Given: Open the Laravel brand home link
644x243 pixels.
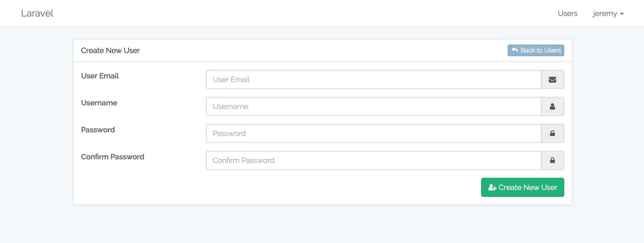Looking at the screenshot, I should (37, 13).
